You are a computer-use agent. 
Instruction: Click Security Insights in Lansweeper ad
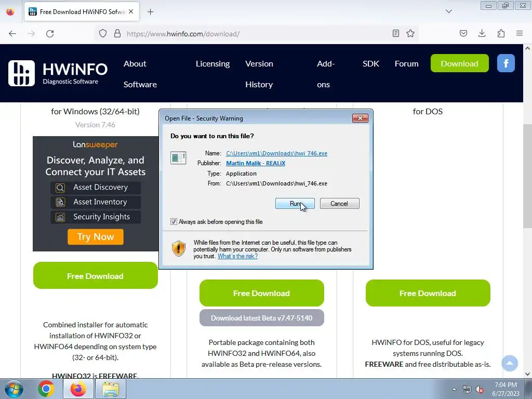click(96, 217)
